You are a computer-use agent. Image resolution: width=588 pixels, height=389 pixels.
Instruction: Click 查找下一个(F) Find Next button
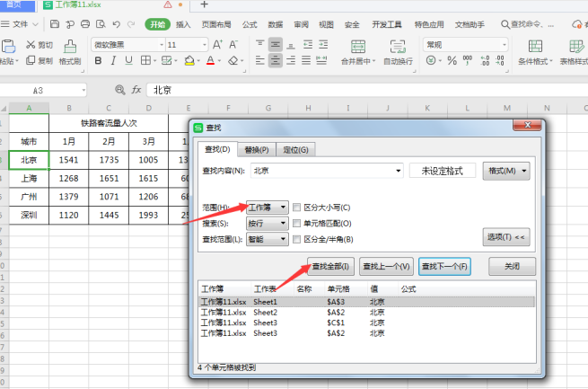coord(444,266)
